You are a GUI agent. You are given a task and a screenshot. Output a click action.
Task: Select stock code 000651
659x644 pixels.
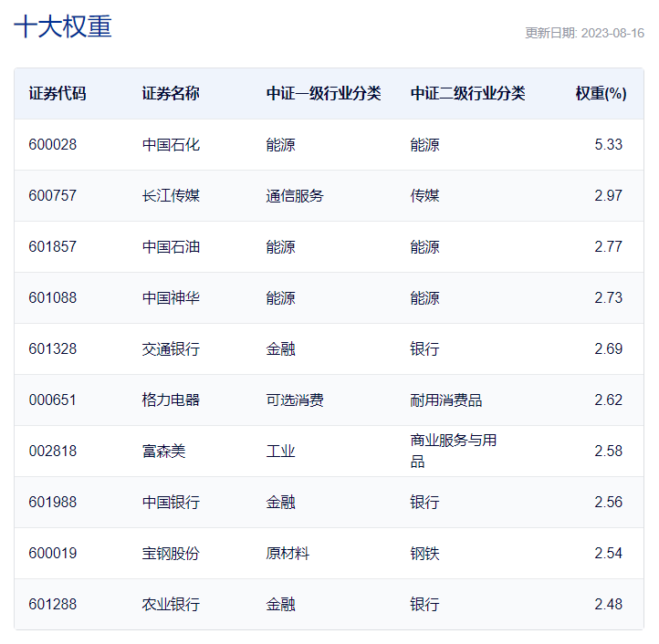pyautogui.click(x=53, y=400)
